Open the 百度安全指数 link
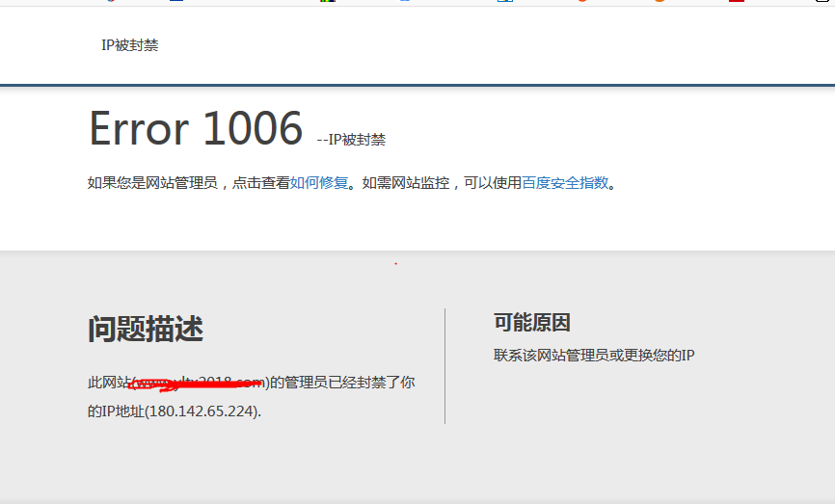 [565, 183]
